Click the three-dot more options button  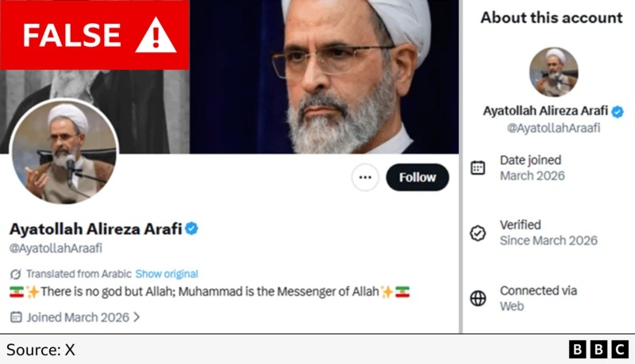coord(364,178)
